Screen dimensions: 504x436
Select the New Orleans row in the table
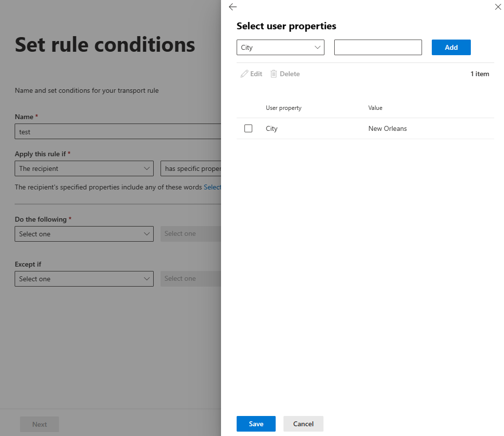[x=388, y=128]
